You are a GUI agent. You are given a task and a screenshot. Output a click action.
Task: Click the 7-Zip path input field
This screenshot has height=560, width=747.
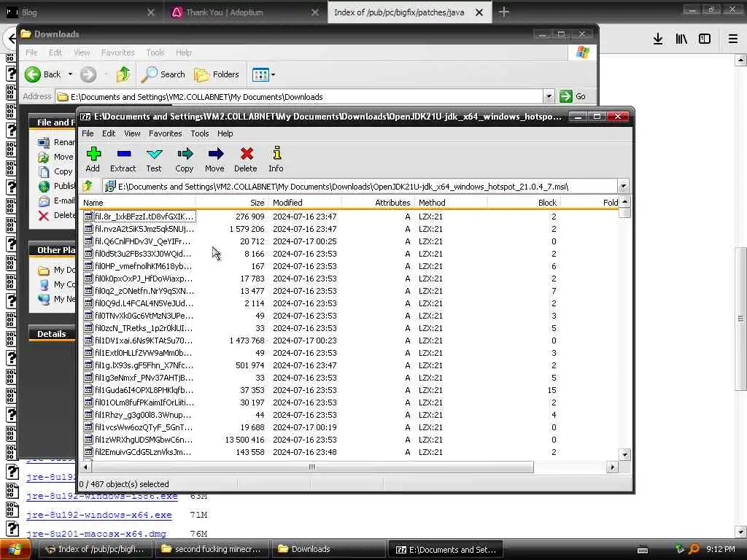[360, 186]
